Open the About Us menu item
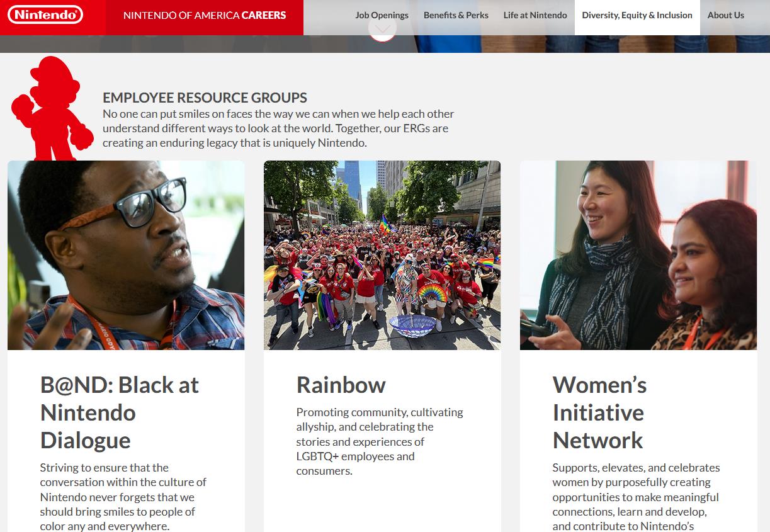The width and height of the screenshot is (770, 532). pos(725,15)
